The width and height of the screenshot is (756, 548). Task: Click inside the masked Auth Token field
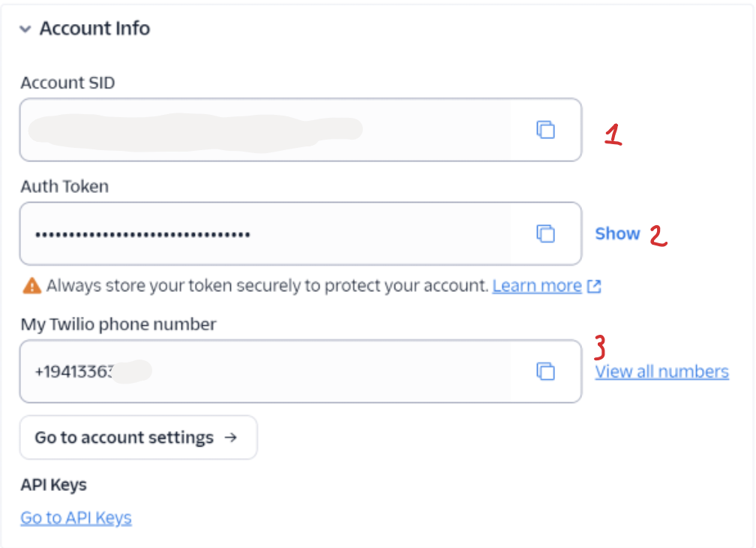click(262, 234)
